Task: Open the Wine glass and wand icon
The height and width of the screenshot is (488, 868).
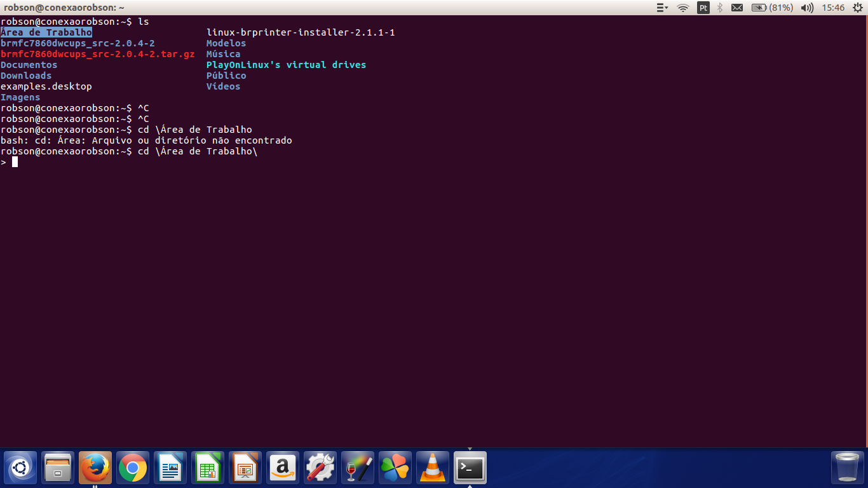Action: point(358,468)
